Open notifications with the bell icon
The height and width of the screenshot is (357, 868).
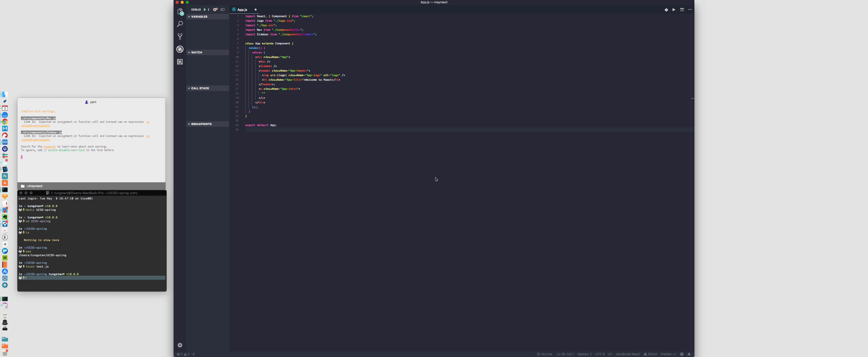pyautogui.click(x=689, y=354)
